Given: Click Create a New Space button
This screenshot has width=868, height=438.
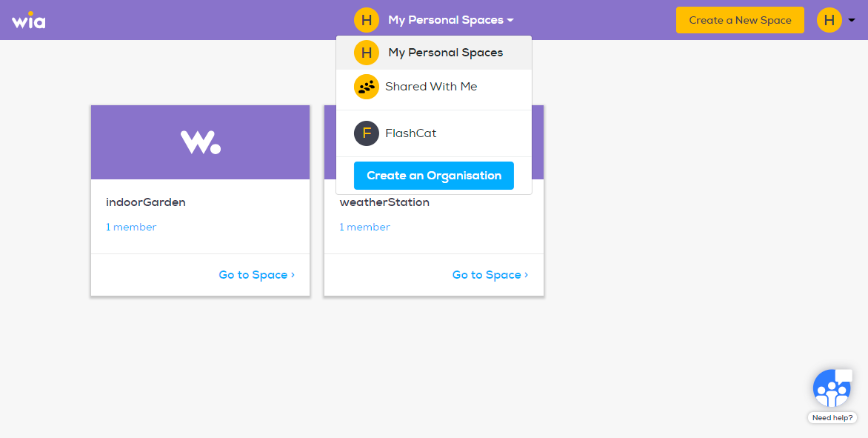Looking at the screenshot, I should (x=740, y=20).
